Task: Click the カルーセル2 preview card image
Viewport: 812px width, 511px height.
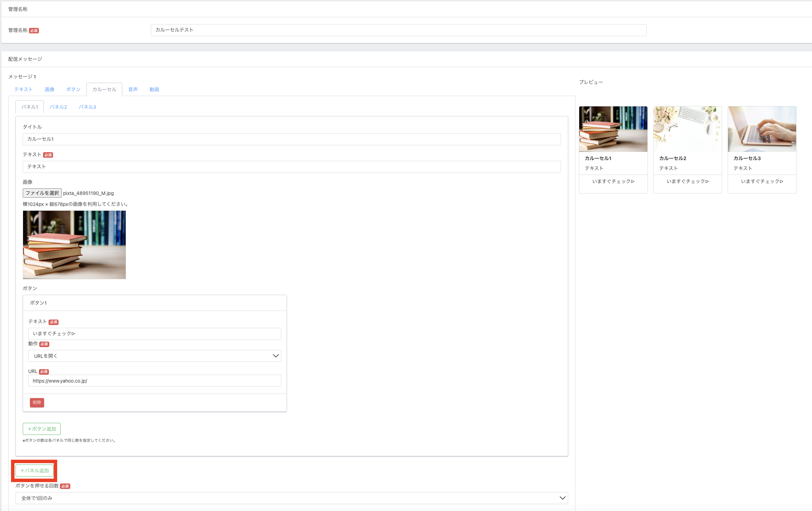Action: pos(687,129)
